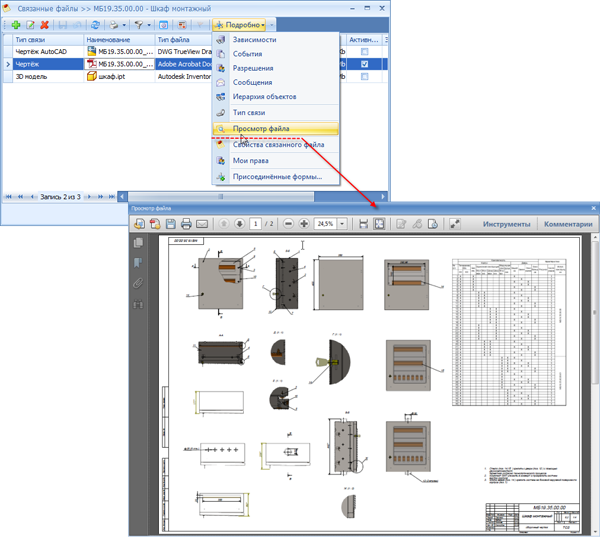Open the filter funnel dropdown arrow
This screenshot has height=539, width=600.
(150, 23)
